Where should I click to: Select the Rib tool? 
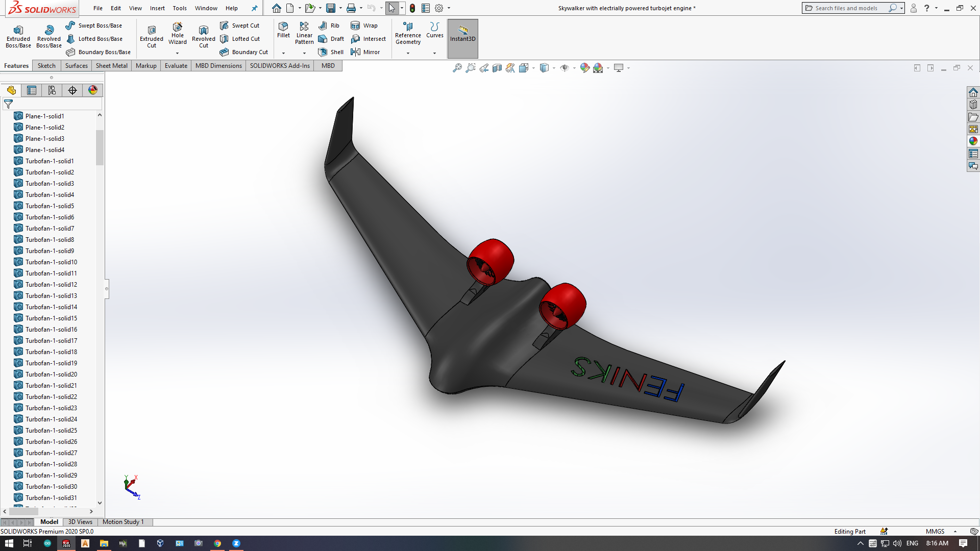point(329,26)
